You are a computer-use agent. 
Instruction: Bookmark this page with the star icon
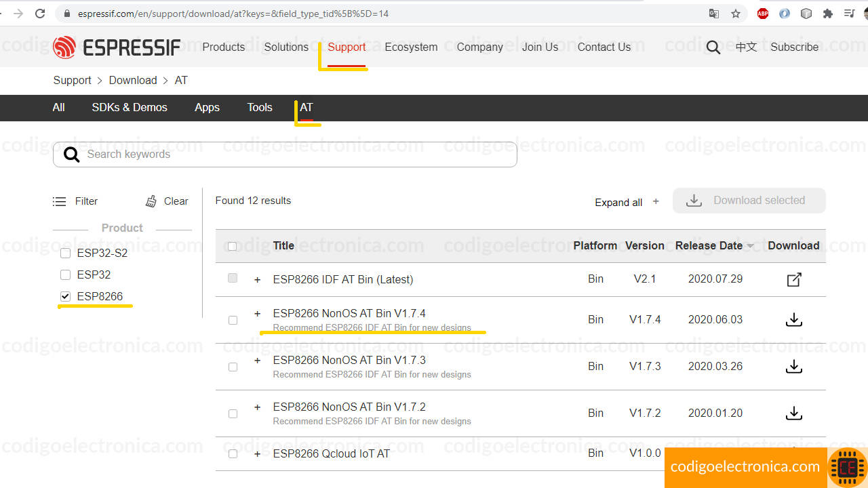click(736, 14)
